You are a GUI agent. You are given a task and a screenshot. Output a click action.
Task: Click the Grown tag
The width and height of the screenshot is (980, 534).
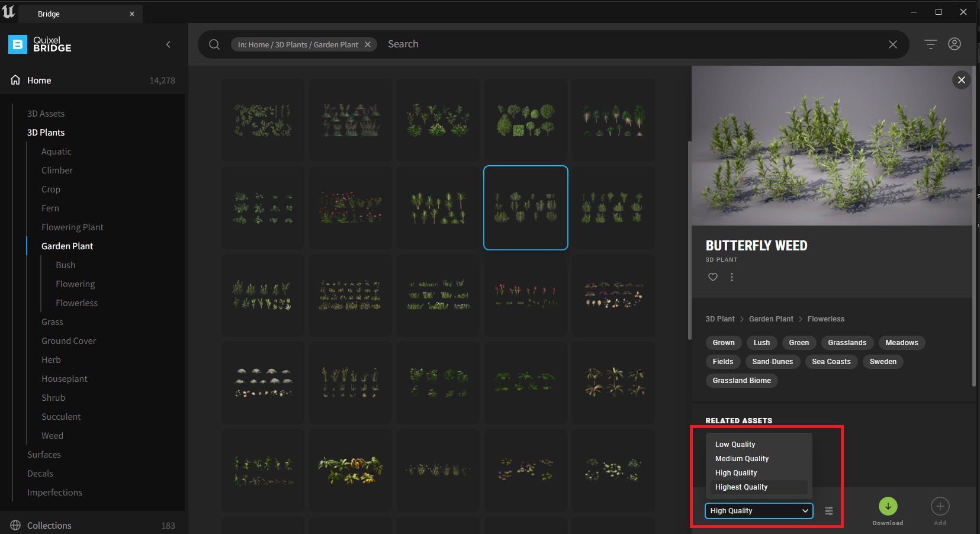pyautogui.click(x=724, y=343)
